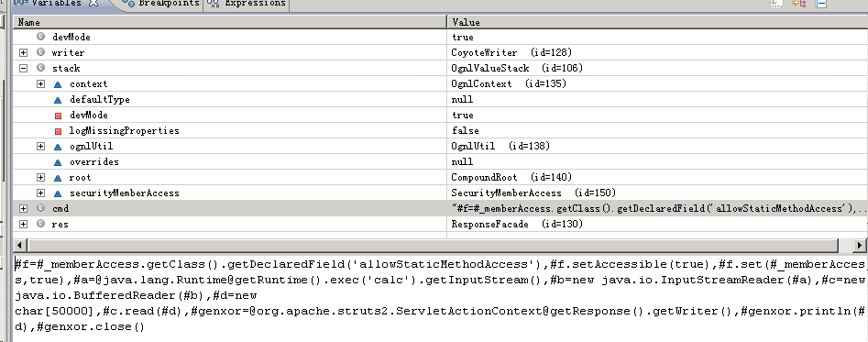Click the red square icon beside stack's devMode
Screen dimensions: 868x342
click(58, 116)
